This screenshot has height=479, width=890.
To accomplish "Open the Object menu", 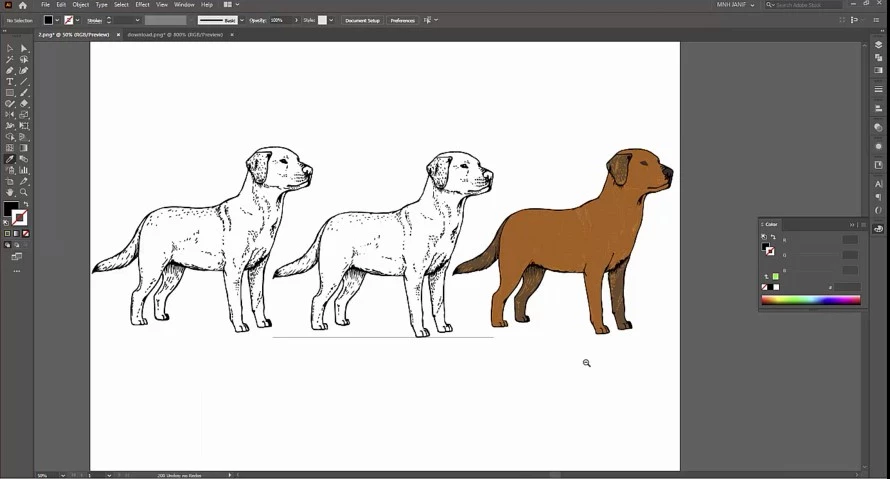I will (x=81, y=5).
